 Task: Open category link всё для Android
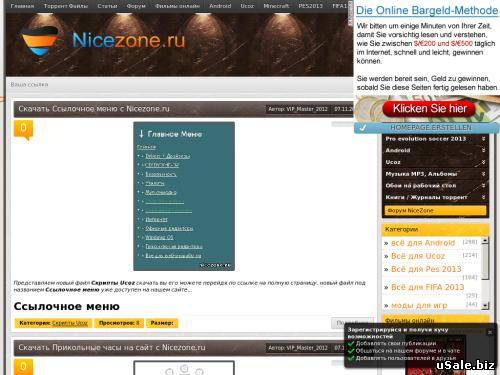coord(423,243)
